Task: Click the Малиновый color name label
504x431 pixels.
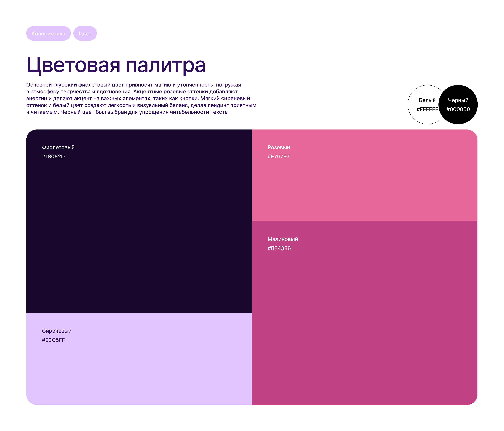Action: (283, 239)
